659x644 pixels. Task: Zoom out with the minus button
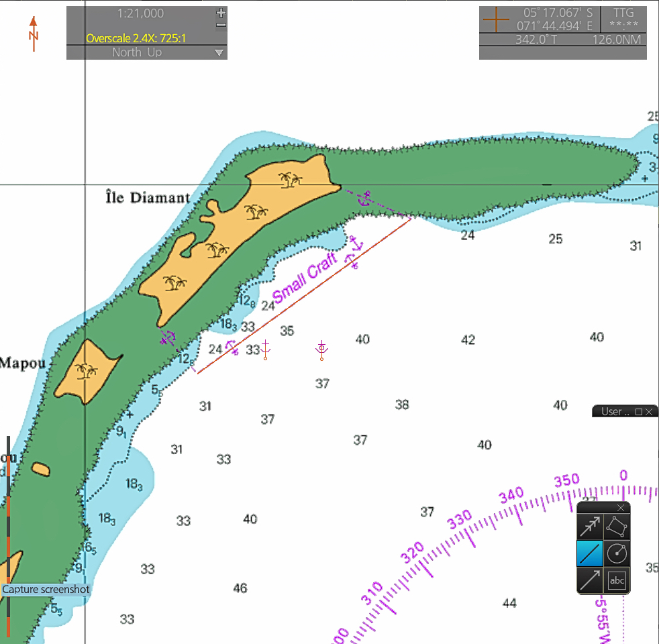point(221,25)
